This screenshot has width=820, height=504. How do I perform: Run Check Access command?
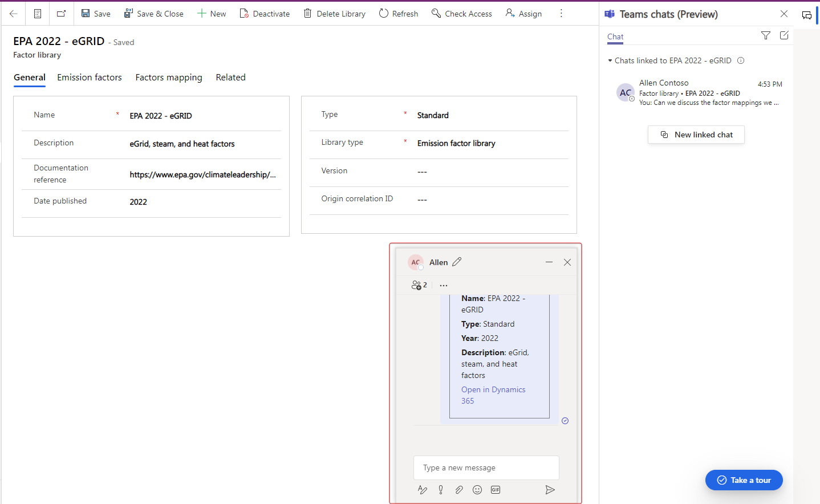coord(462,14)
